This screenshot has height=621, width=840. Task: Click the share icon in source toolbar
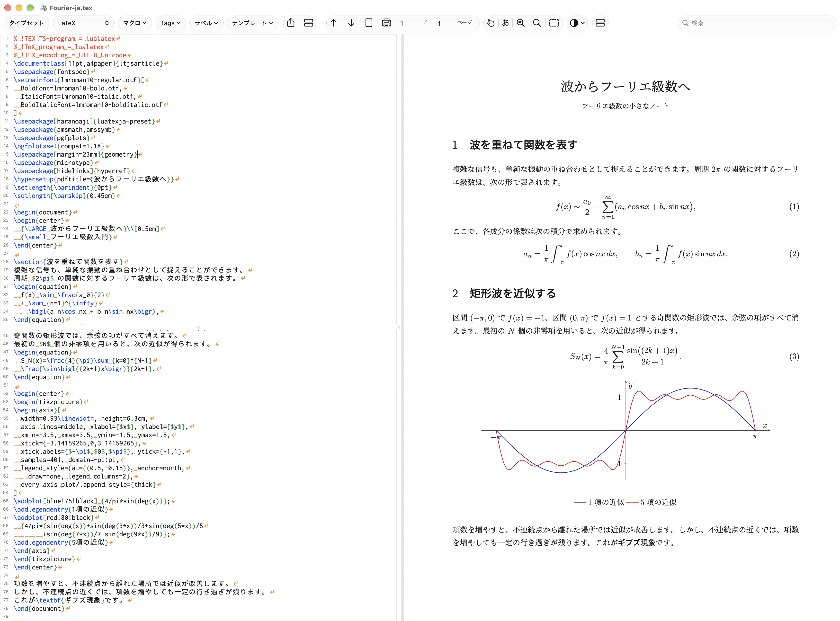pos(291,23)
